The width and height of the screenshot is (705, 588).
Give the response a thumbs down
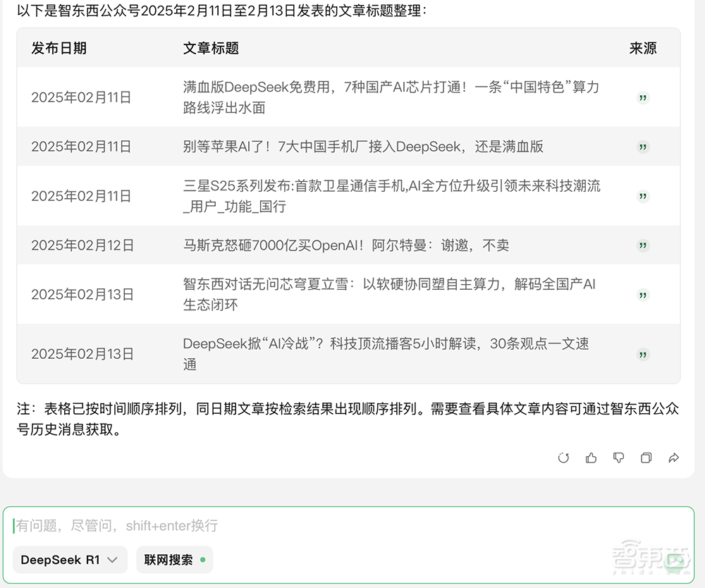618,458
